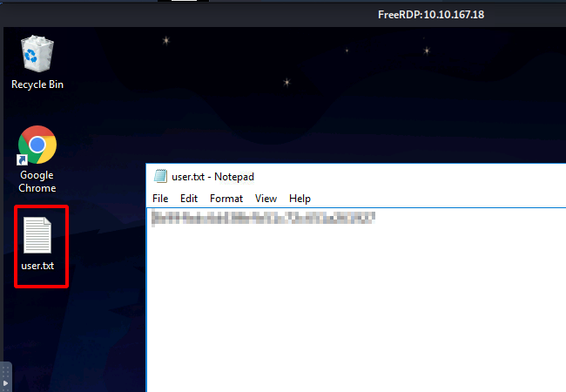Click the FreeRDP:10.10.167.18 window title
Screen dimensions: 566x392
click(x=431, y=15)
